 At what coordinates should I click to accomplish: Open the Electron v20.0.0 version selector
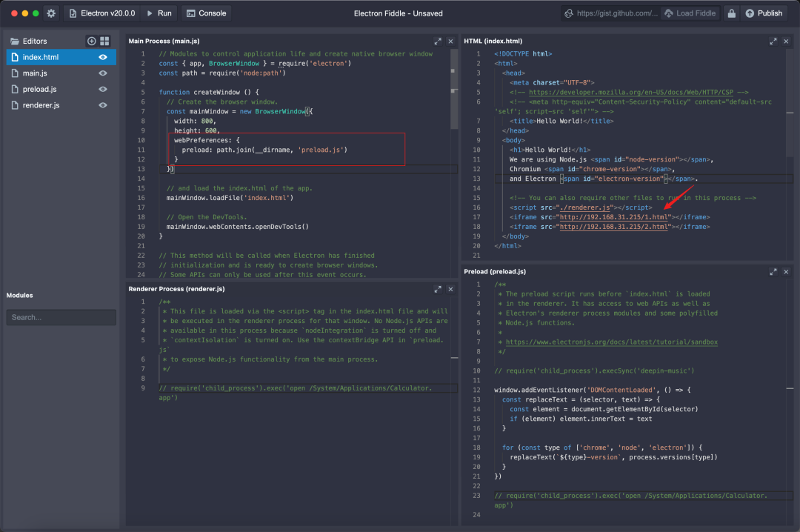tap(102, 13)
